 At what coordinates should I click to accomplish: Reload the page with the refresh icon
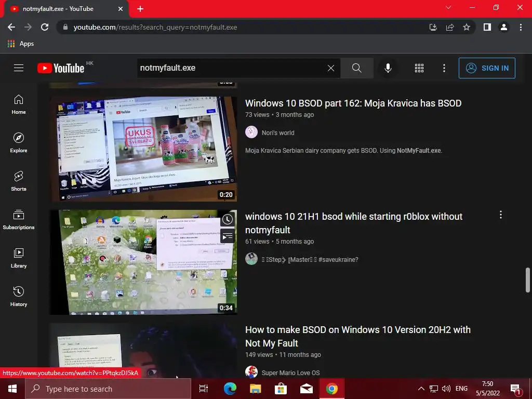pyautogui.click(x=45, y=27)
